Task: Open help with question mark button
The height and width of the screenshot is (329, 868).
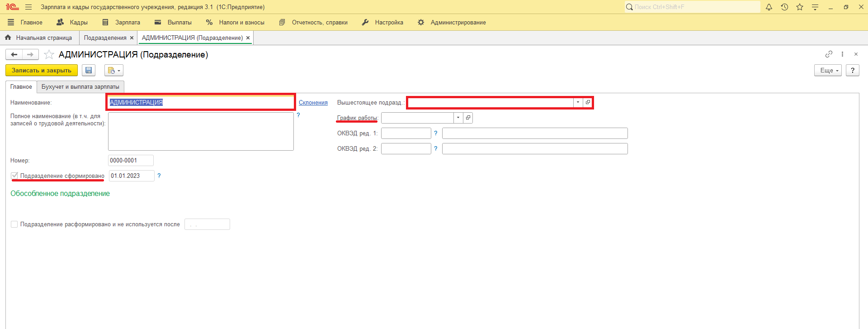Action: point(853,70)
